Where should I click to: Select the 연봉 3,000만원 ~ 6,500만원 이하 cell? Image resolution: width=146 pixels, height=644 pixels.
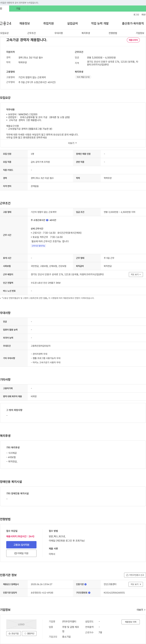tap(120, 212)
